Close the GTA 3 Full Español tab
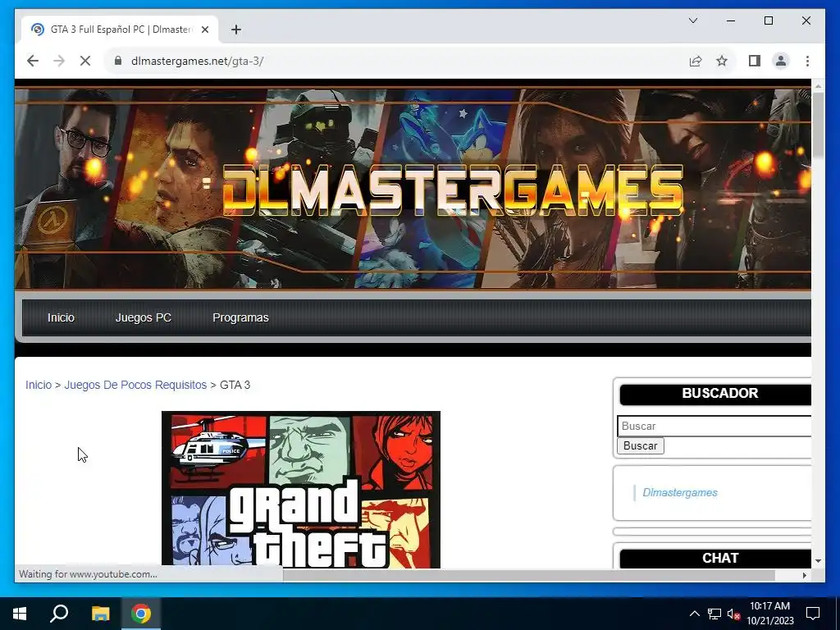This screenshot has width=840, height=630. click(204, 30)
